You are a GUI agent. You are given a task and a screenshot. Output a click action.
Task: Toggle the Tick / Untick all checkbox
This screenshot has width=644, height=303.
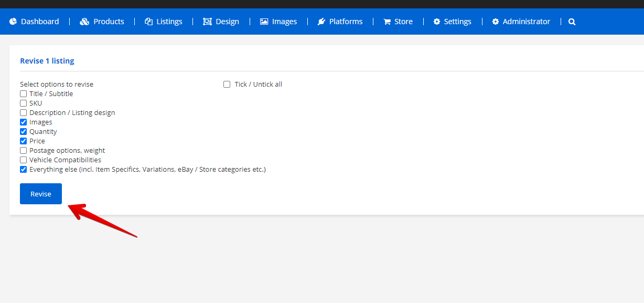click(x=227, y=85)
